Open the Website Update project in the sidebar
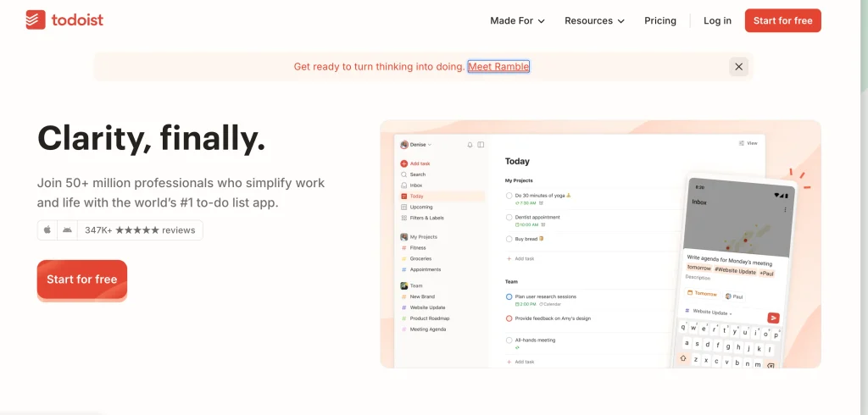868x415 pixels. coord(427,307)
